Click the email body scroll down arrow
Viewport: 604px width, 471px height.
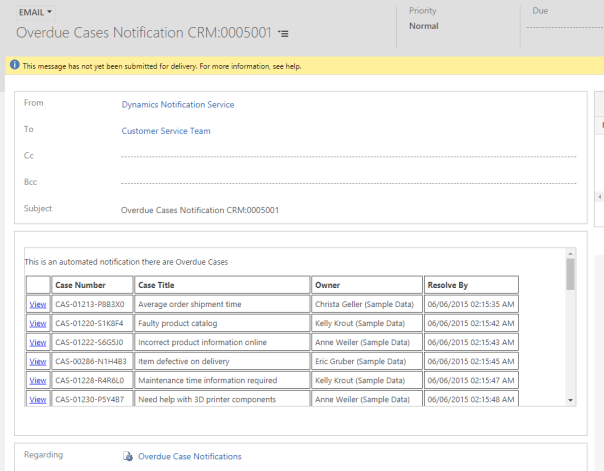(x=570, y=401)
